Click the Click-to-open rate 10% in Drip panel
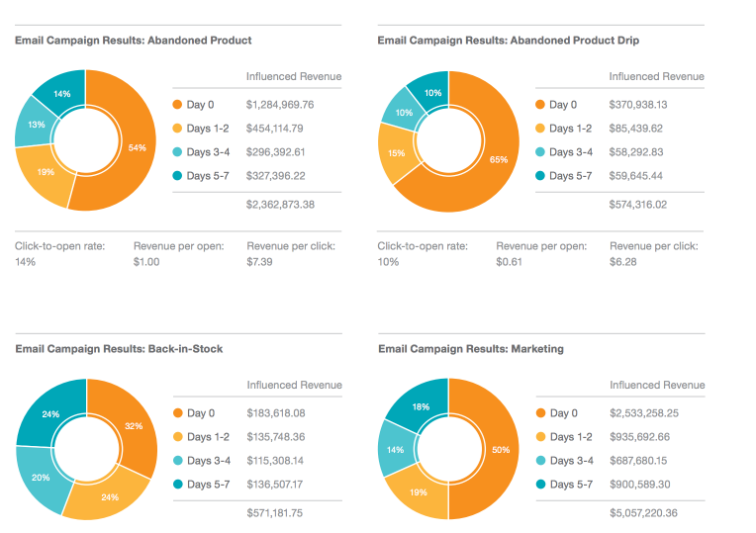 (388, 262)
